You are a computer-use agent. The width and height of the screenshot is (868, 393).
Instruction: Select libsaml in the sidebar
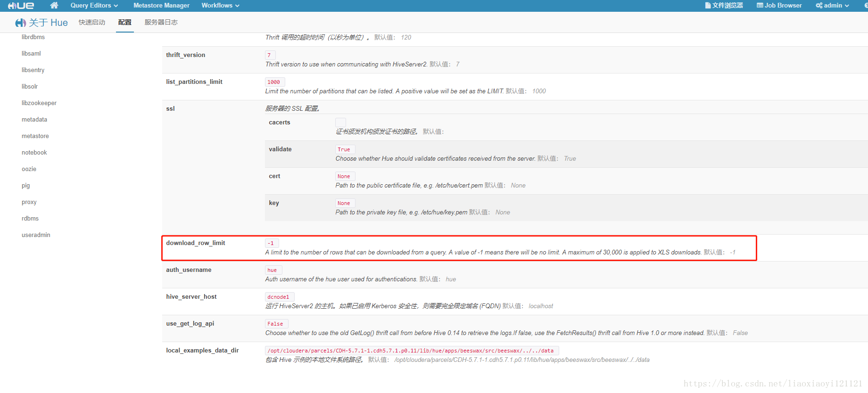click(x=31, y=53)
